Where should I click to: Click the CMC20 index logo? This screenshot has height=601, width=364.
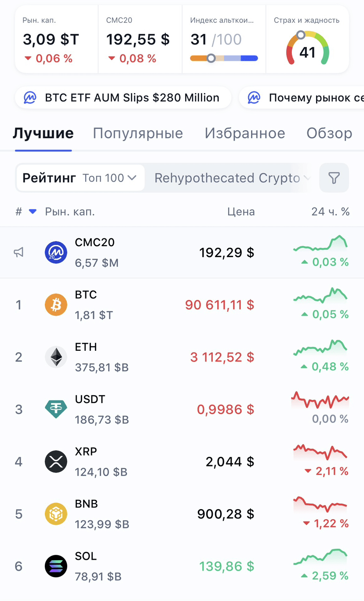tap(56, 252)
